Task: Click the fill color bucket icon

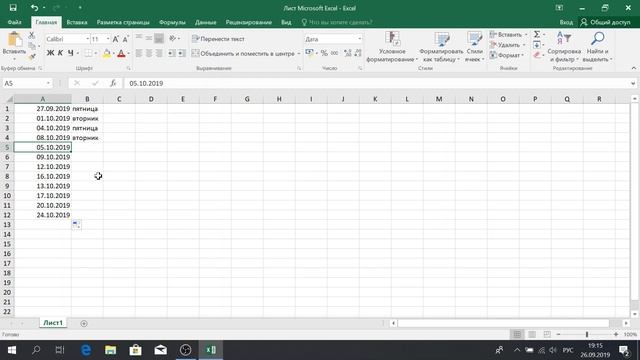Action: (107, 53)
